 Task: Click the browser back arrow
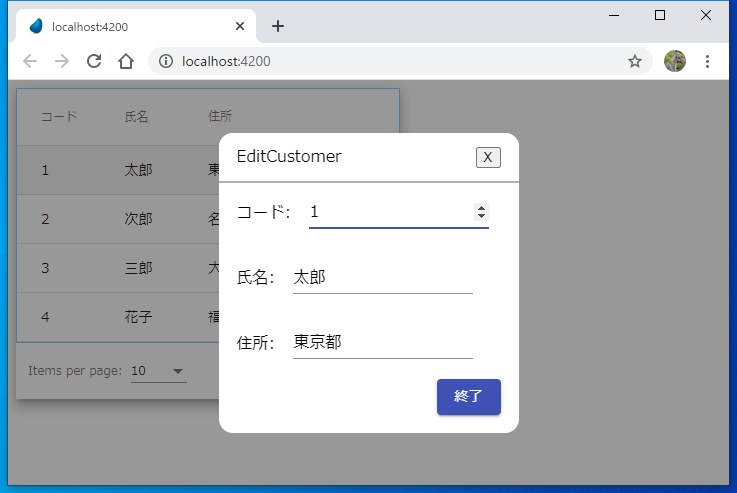30,61
